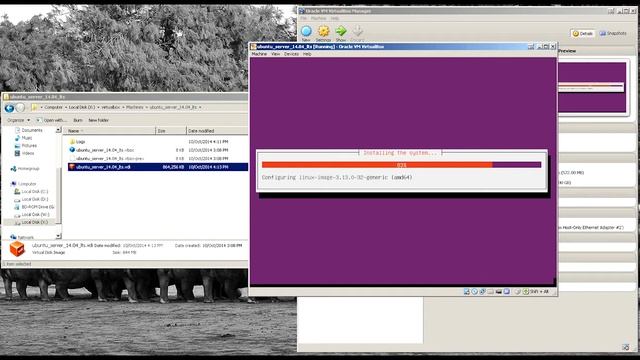Sort files by Date modified column header
Screen dimensions: 640x360
[x=217, y=131]
